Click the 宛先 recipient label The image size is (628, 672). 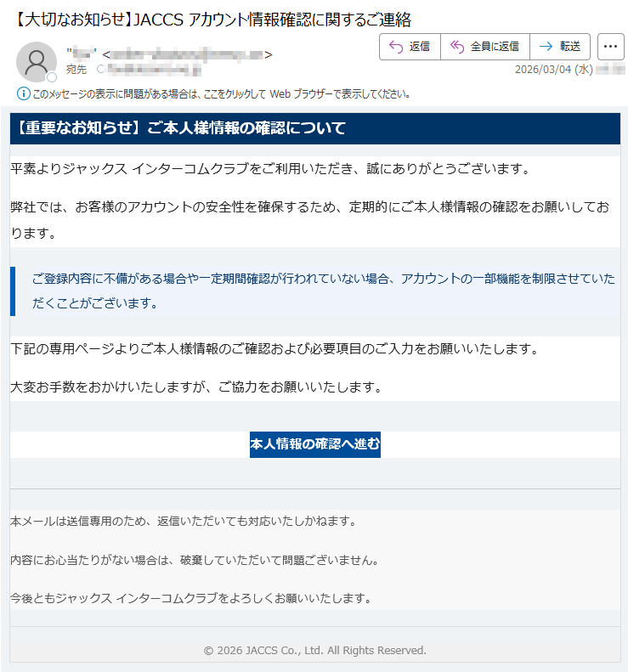click(x=76, y=70)
